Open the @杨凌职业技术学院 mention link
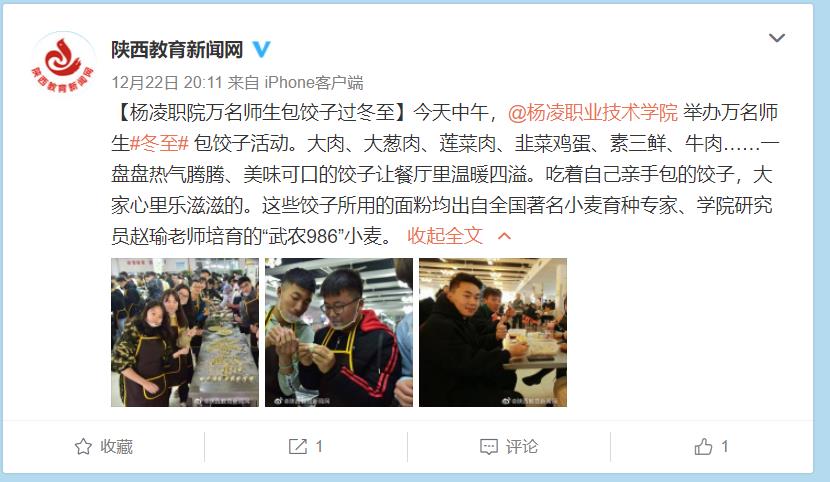Screen dimensions: 830x482 click(x=592, y=113)
